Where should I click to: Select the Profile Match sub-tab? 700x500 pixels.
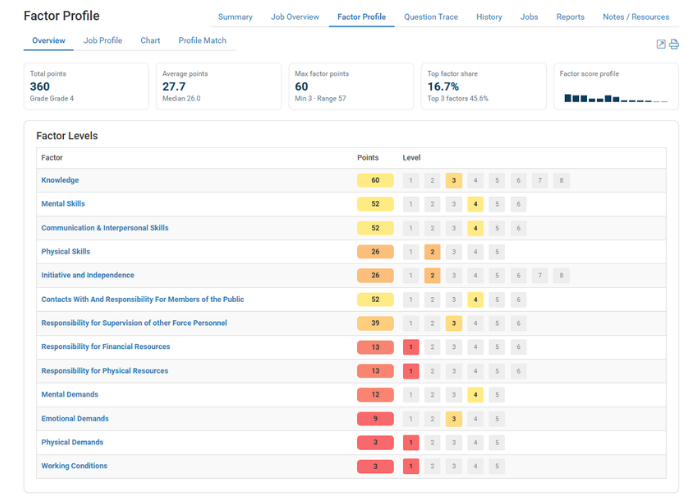(x=202, y=41)
